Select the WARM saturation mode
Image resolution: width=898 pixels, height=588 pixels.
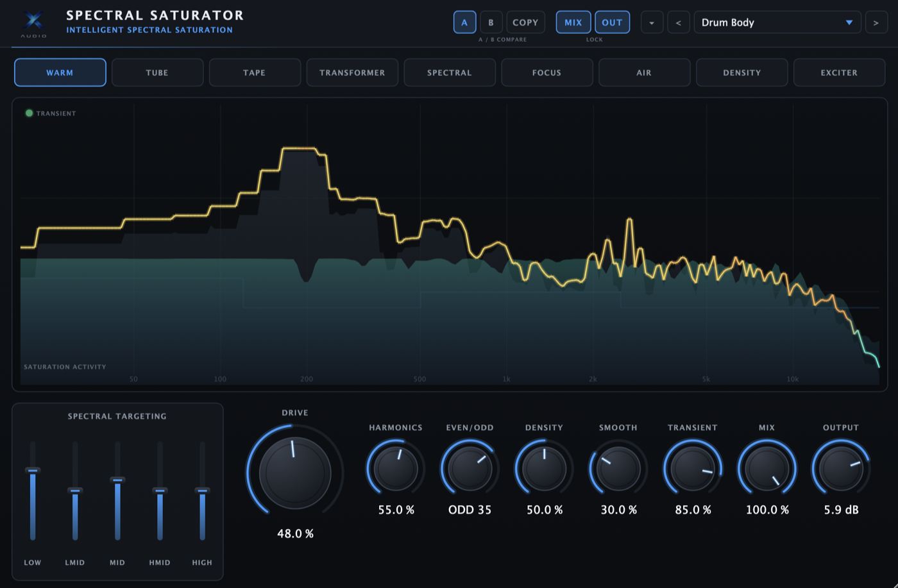[x=60, y=72]
